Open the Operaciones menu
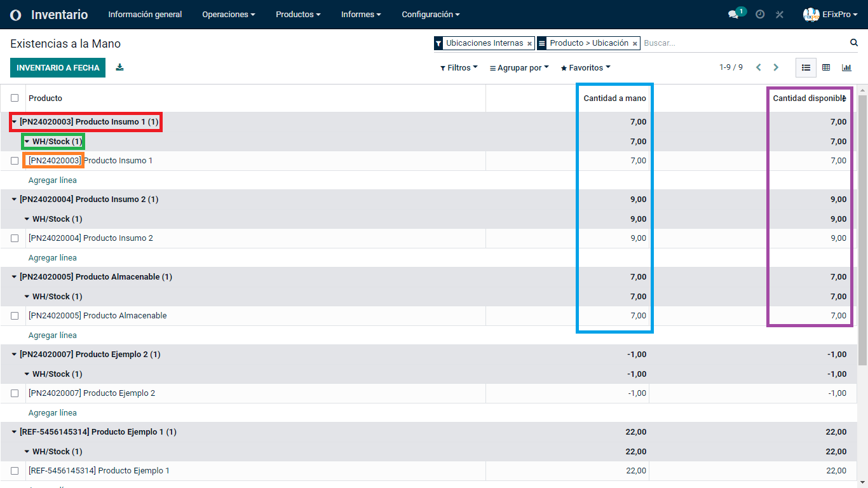Image resolution: width=868 pixels, height=488 pixels. pos(228,15)
